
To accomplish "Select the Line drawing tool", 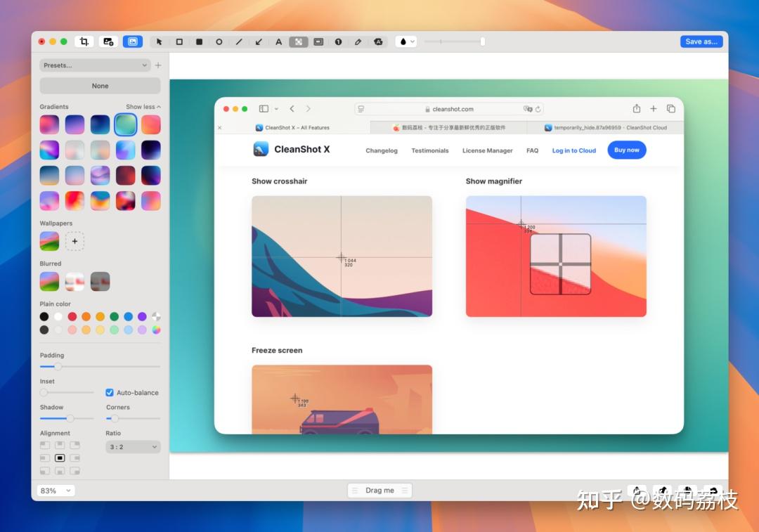I will coord(239,42).
